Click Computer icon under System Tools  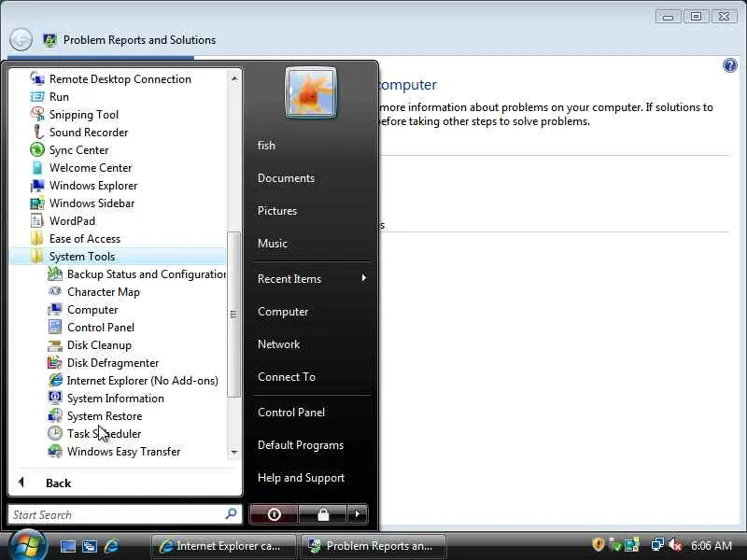point(55,309)
